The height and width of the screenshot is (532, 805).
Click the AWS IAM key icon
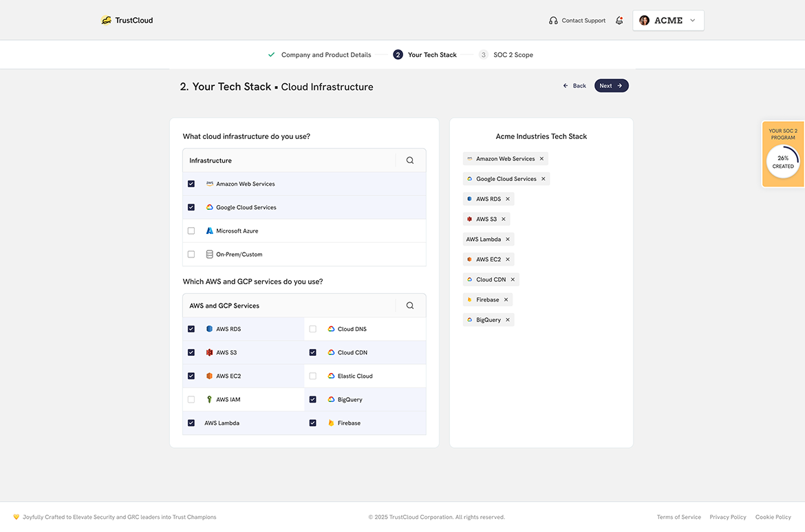[x=209, y=399]
